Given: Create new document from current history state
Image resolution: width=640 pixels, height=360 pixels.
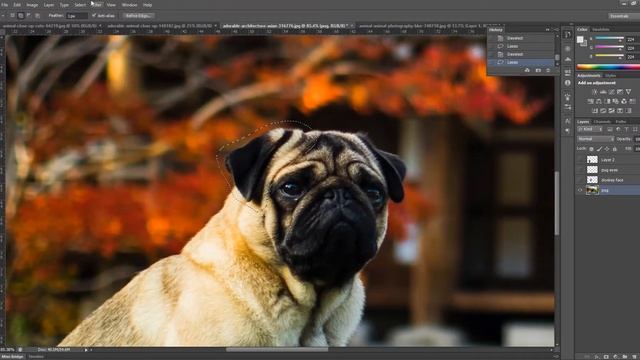Looking at the screenshot, I should point(527,71).
